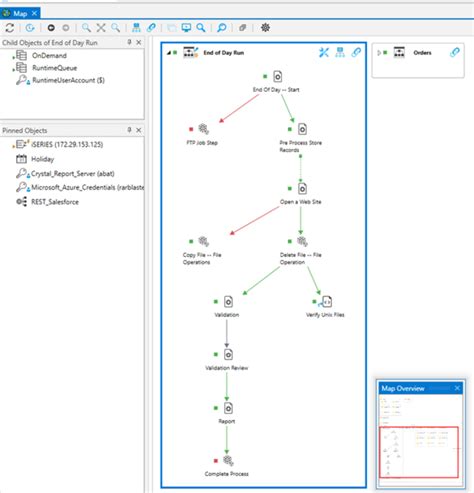The image size is (474, 493).
Task: Select the Pre Process Store Records job icon
Action: [x=302, y=129]
